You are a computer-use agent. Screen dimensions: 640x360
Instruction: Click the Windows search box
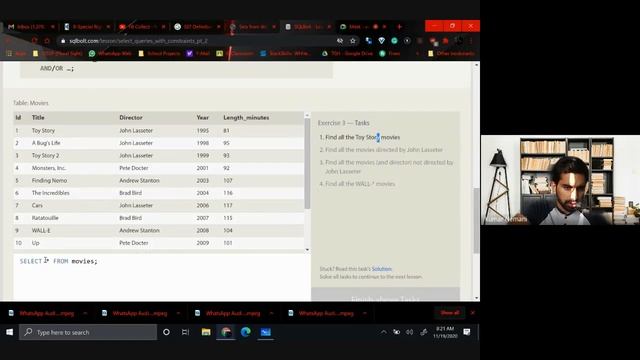(x=88, y=332)
